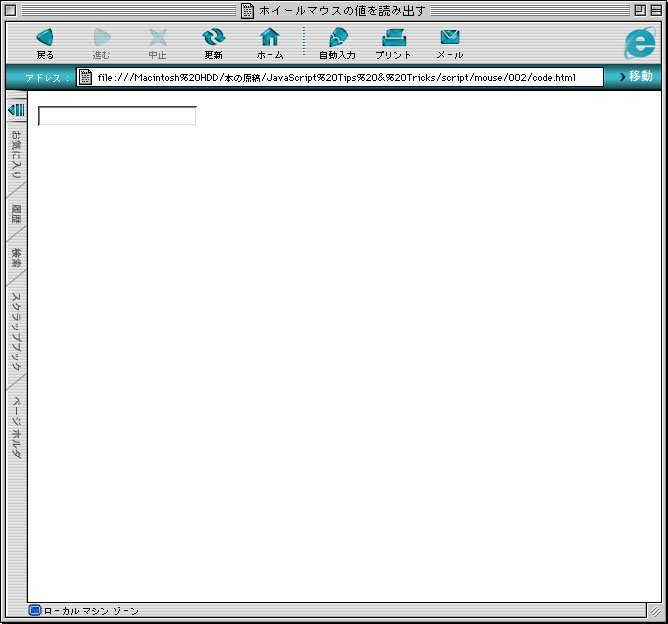This screenshot has height=624, width=668.
Task: Click the window zoom box
Action: (639, 10)
